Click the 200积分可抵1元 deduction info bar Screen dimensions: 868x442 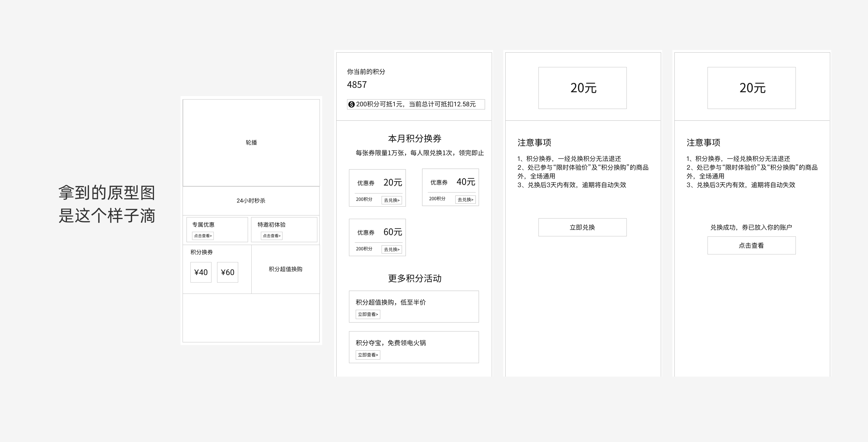[416, 105]
